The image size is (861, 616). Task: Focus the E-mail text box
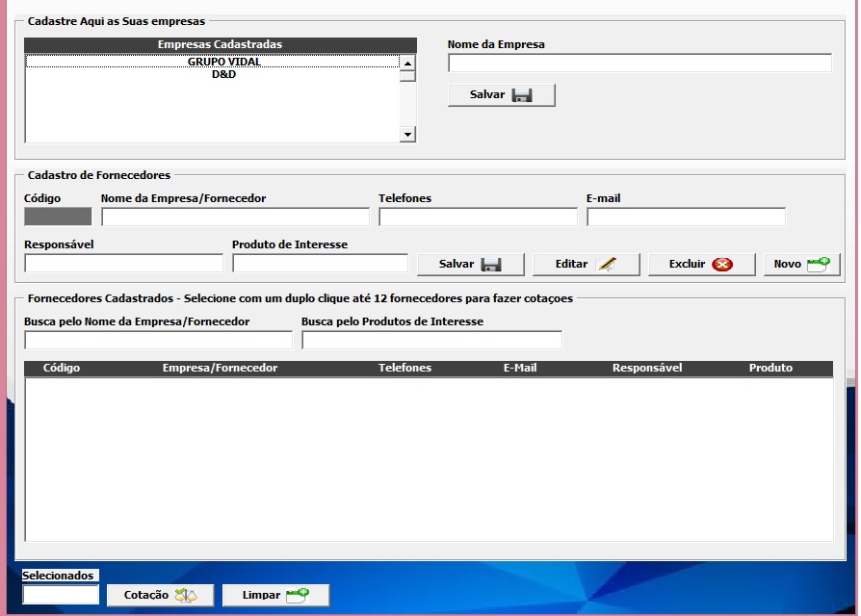tap(687, 217)
